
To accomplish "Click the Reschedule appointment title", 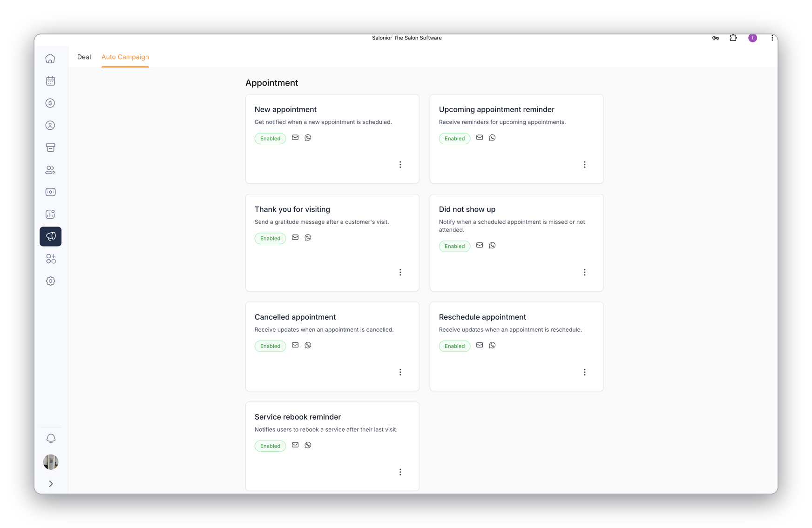I will click(x=482, y=317).
